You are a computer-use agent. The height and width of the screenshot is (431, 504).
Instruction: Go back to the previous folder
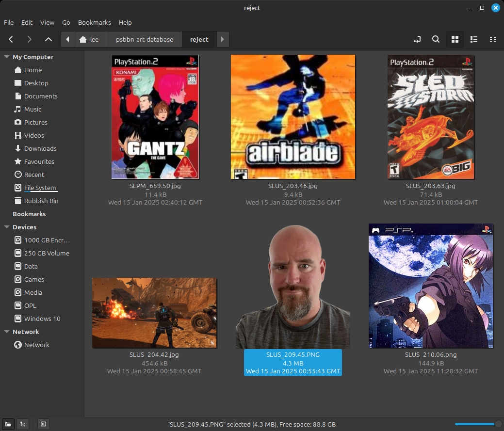click(x=11, y=39)
